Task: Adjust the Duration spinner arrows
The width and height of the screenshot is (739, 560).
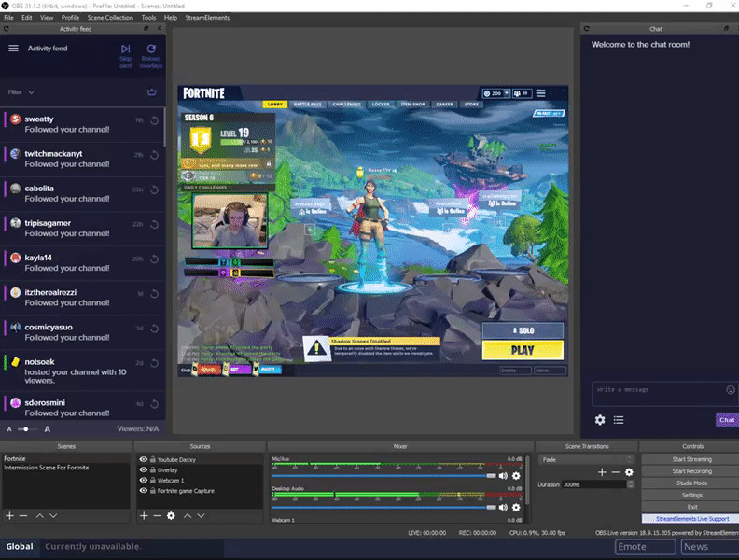Action: 630,484
